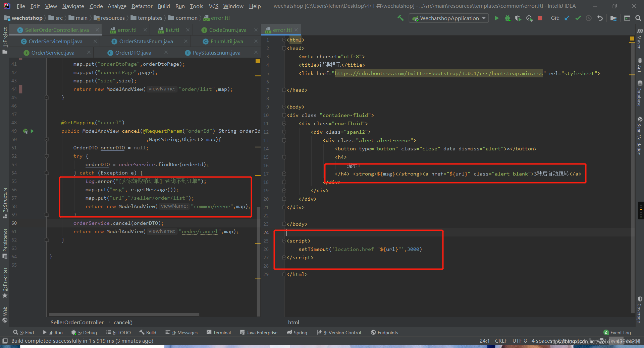Stop the running application
Viewport: 644px width, 348px height.
pos(540,18)
